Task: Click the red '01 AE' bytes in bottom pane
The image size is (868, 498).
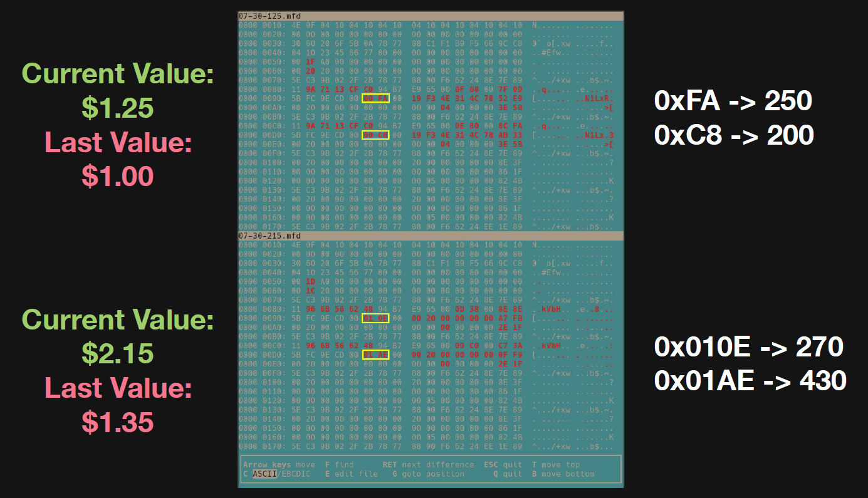Action: coord(376,355)
